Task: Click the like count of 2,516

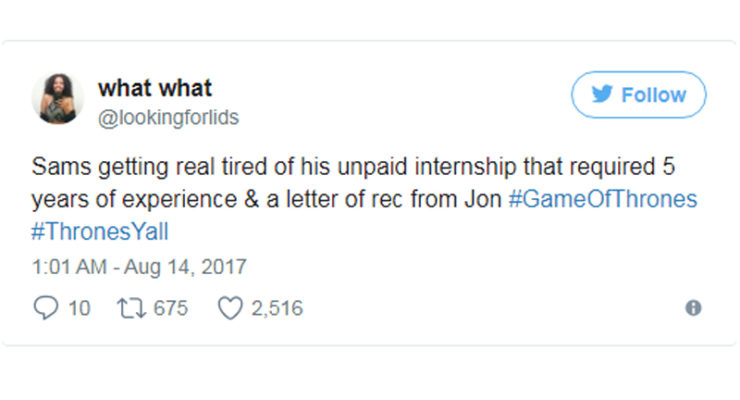Action: (277, 309)
